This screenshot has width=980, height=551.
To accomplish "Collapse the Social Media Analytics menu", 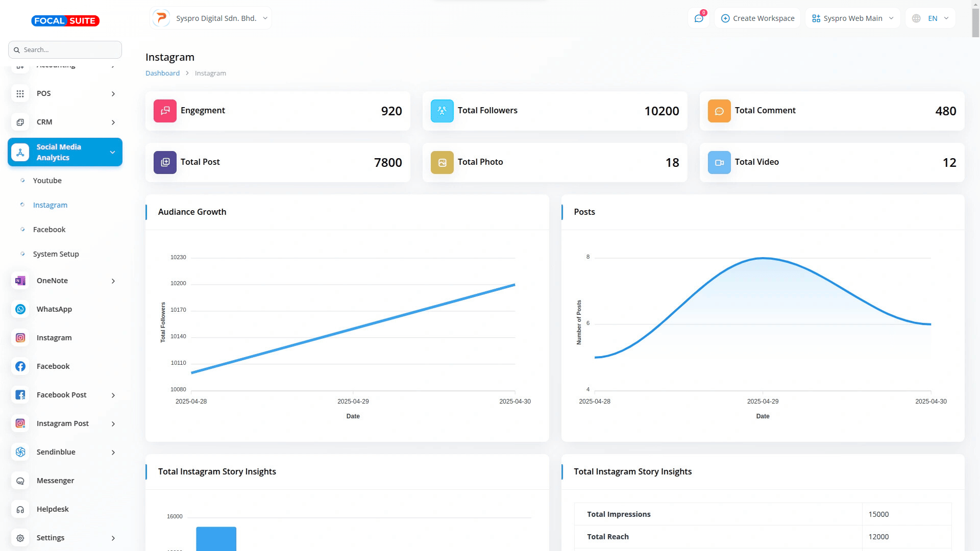I will (65, 152).
